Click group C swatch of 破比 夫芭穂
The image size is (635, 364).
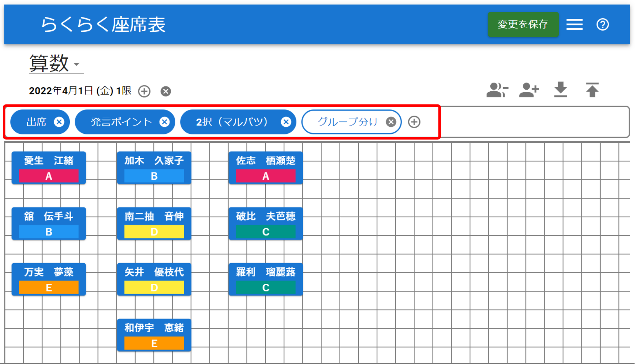[x=266, y=232]
